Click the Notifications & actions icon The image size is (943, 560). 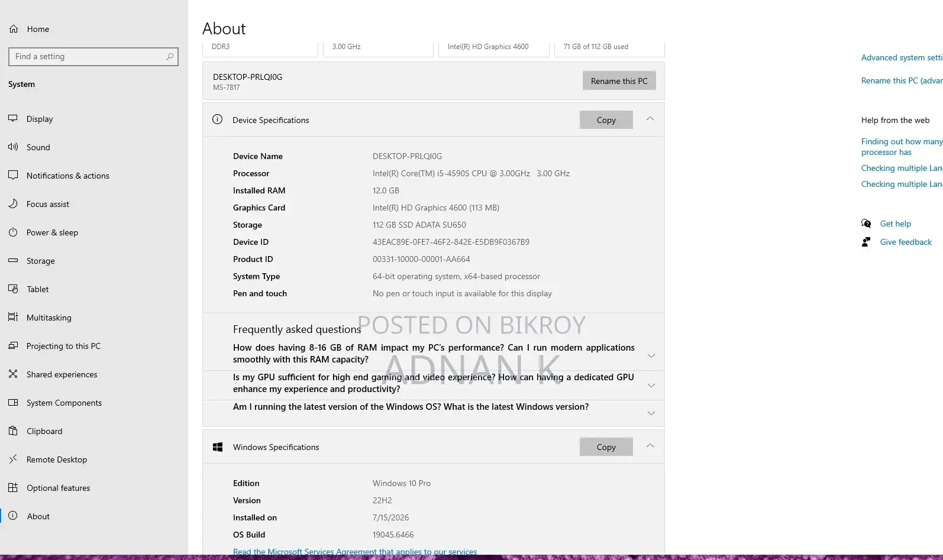click(x=13, y=176)
